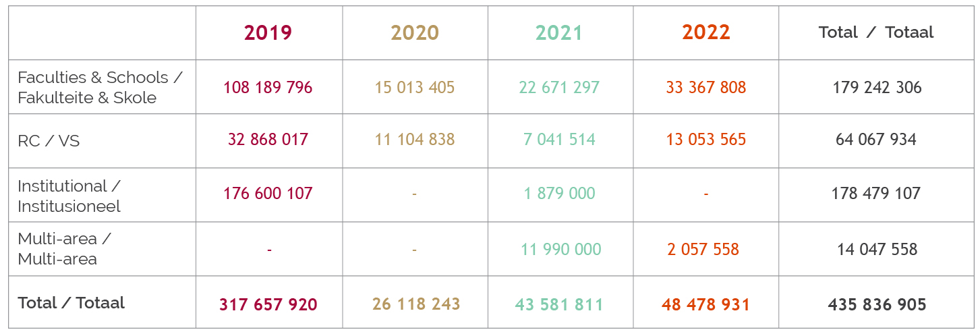
Task: Select the Total / Totaal row label
Action: (x=71, y=303)
